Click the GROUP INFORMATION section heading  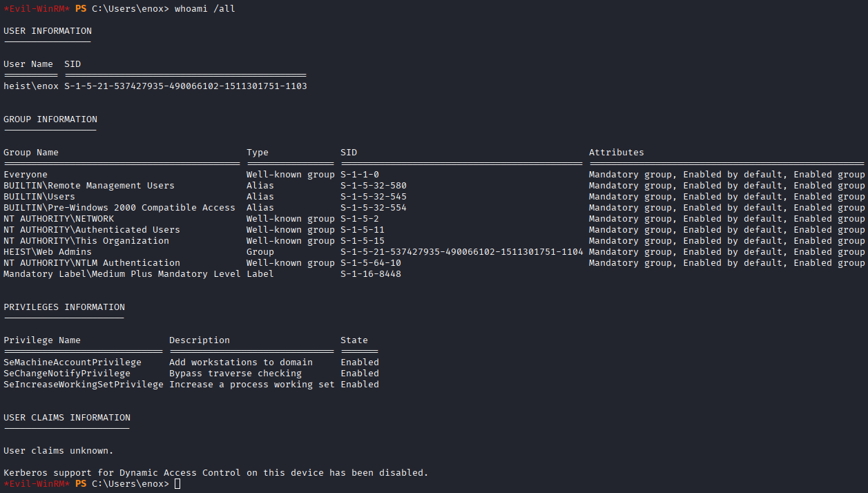coord(50,119)
